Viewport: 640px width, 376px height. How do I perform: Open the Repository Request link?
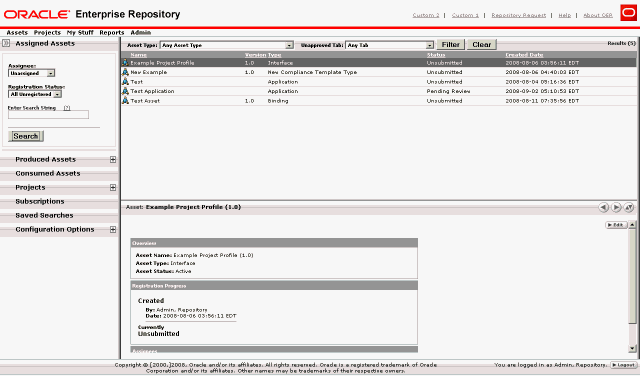518,15
